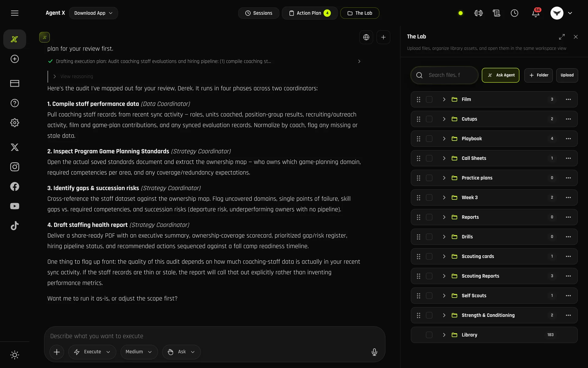Click the globe icon above chat
Viewport: 588px width, 368px height.
pos(366,37)
